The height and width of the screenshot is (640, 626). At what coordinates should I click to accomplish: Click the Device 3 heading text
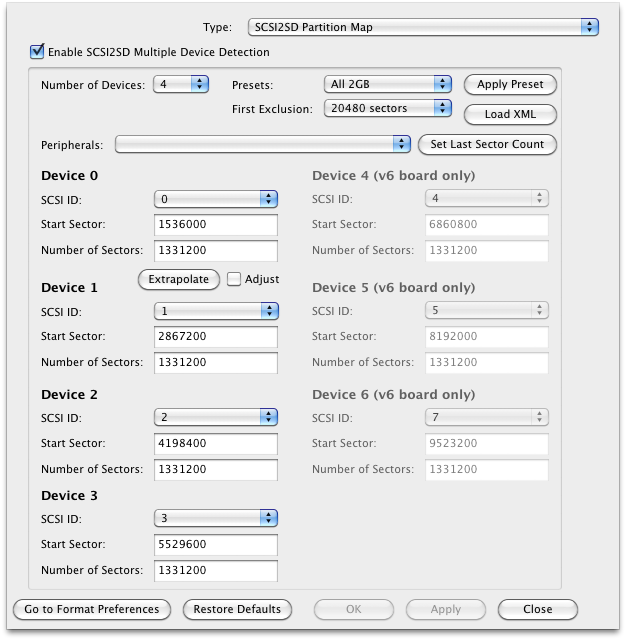[69, 496]
